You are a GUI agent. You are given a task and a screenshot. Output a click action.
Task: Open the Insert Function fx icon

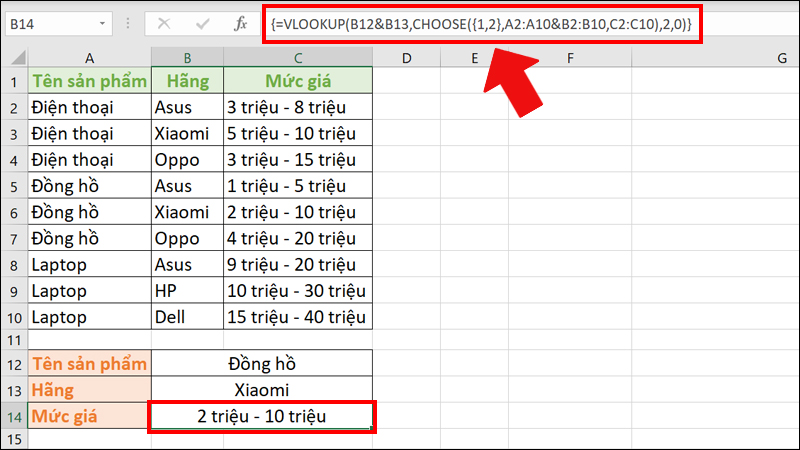tap(240, 23)
